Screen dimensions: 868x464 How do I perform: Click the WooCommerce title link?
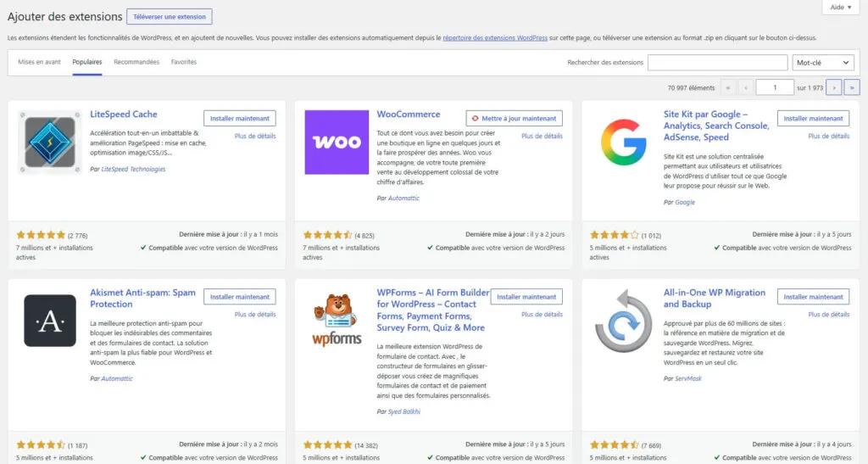tap(409, 114)
